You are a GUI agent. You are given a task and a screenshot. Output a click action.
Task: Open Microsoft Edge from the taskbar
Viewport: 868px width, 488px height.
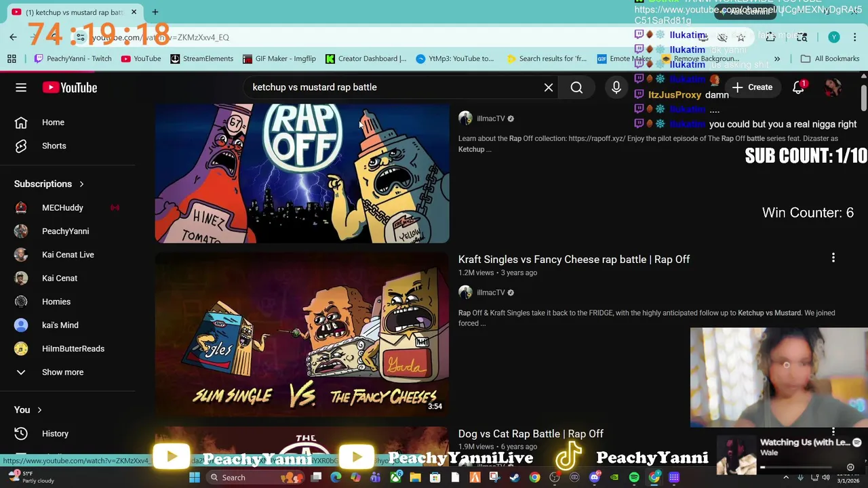[336, 478]
